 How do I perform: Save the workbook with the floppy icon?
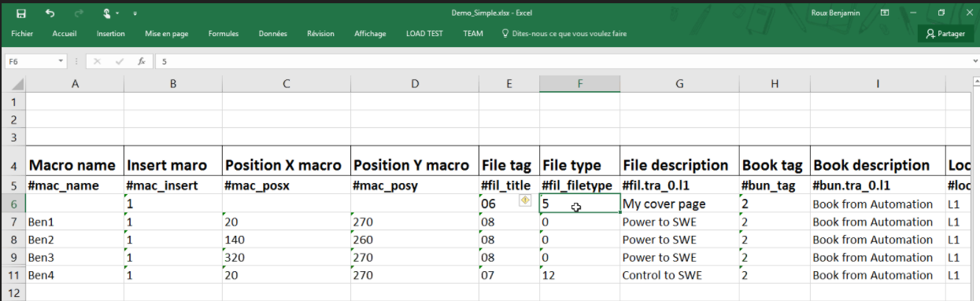21,13
